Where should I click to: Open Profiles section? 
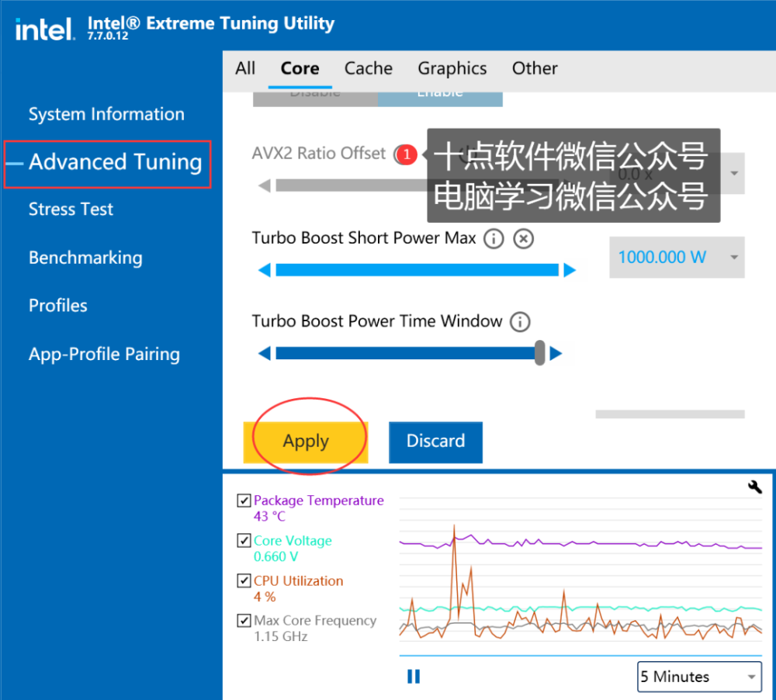coord(58,306)
